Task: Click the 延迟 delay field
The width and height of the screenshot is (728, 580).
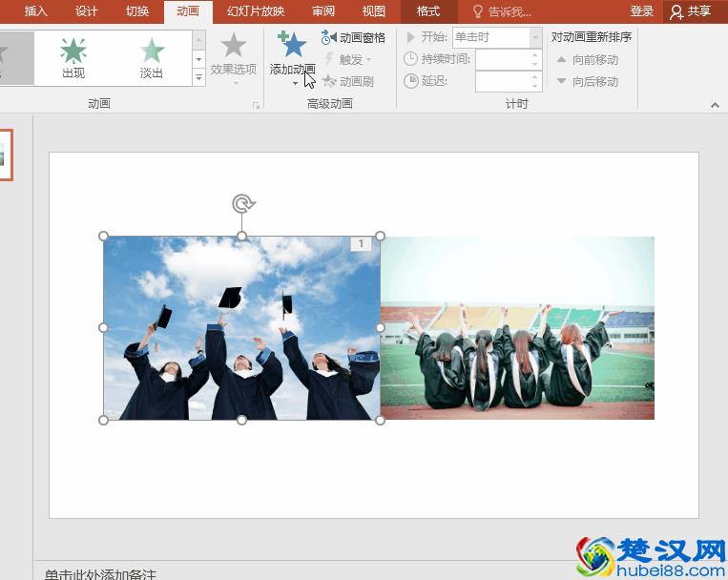Action: coord(504,81)
